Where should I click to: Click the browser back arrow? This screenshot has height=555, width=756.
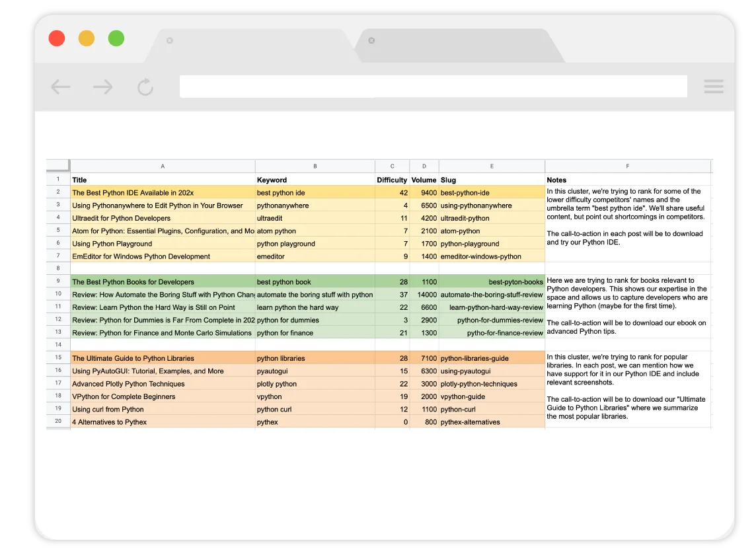[x=61, y=87]
